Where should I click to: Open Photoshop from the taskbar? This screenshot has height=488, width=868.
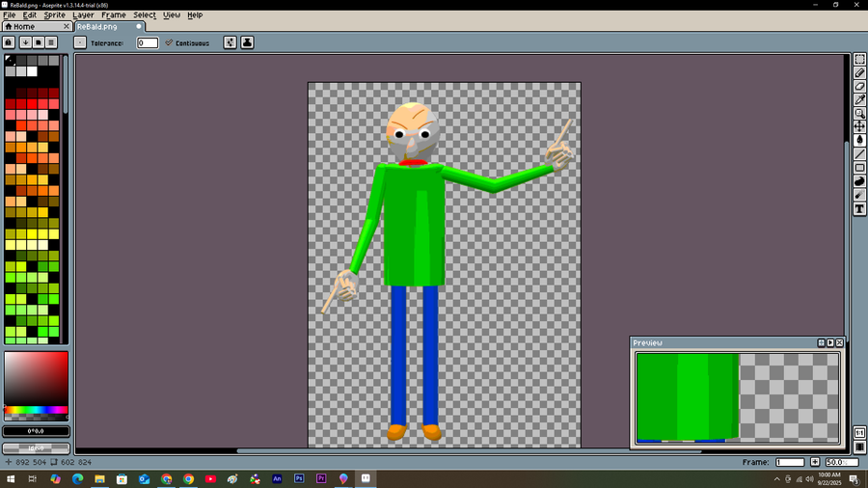(299, 478)
